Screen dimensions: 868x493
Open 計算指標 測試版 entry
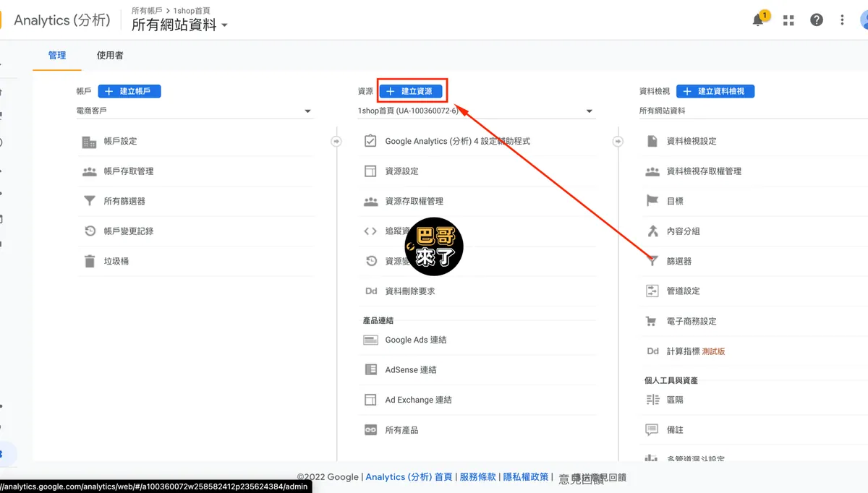coord(696,351)
